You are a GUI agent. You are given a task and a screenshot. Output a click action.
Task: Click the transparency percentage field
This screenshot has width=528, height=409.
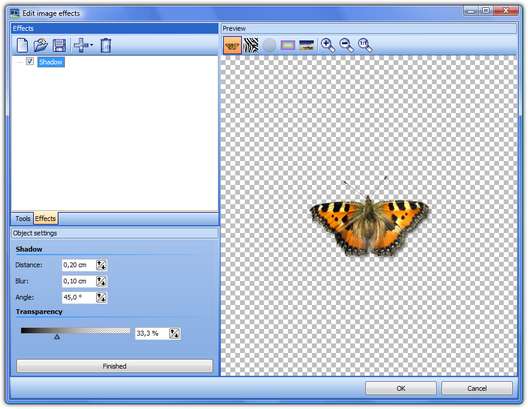pyautogui.click(x=152, y=334)
